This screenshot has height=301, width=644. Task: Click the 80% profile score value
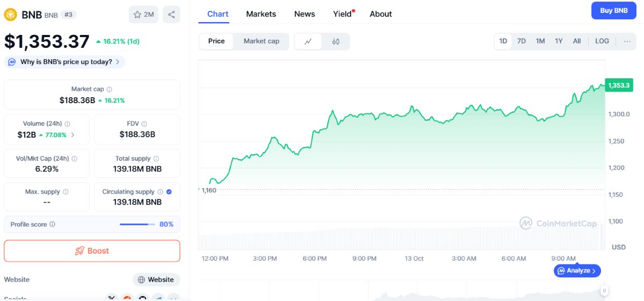coord(166,224)
